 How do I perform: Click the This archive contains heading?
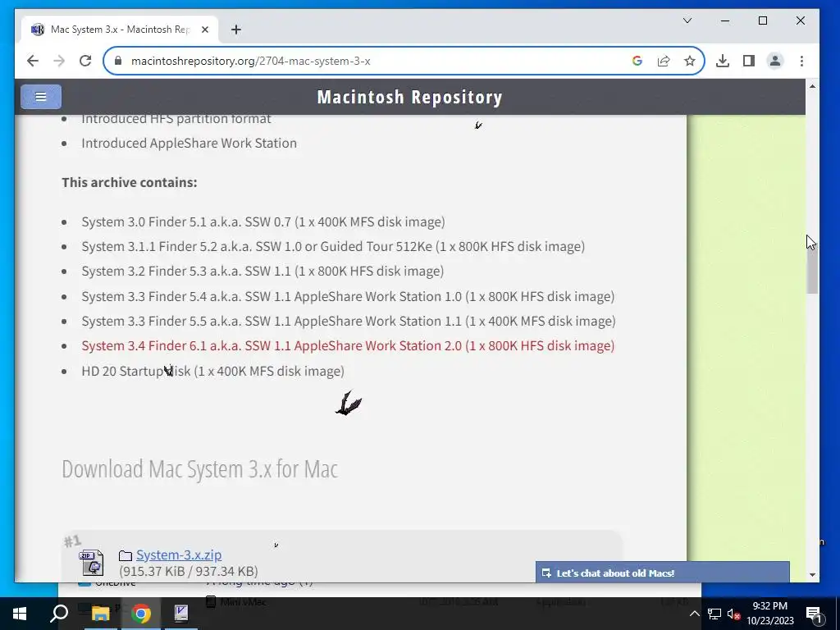click(129, 182)
